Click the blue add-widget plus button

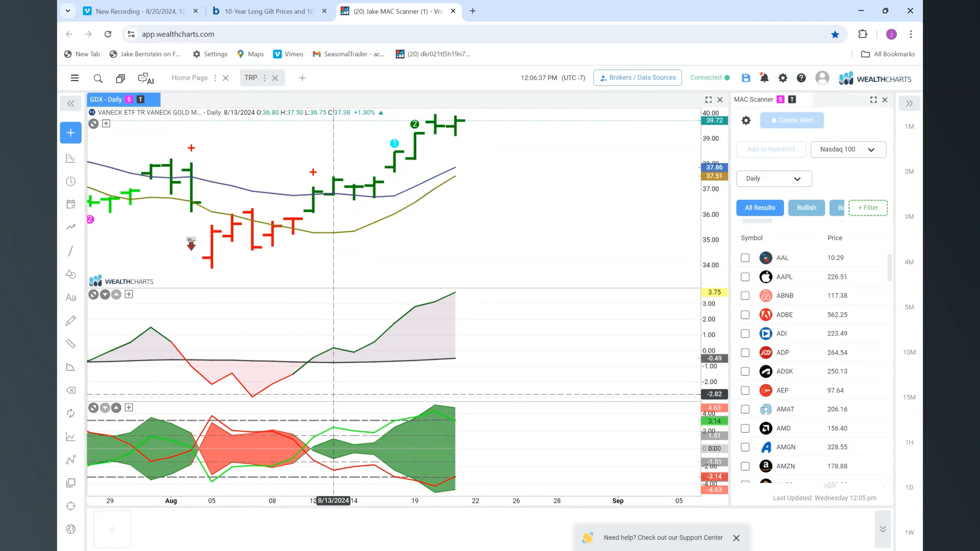coord(70,133)
